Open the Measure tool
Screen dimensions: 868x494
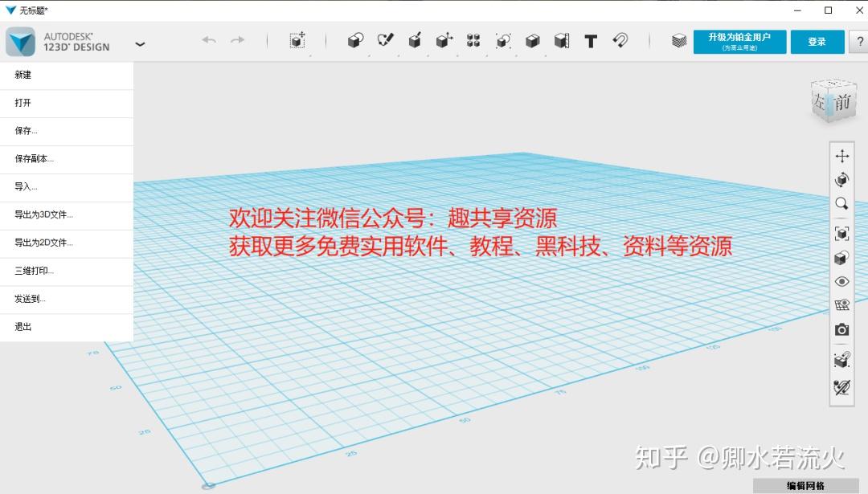[x=561, y=40]
